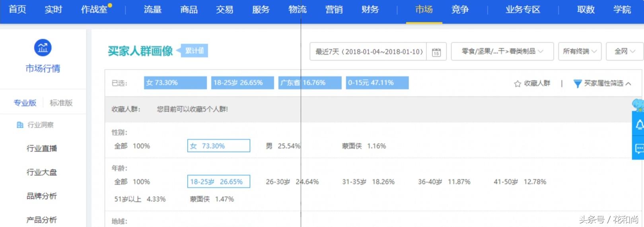The height and width of the screenshot is (227, 644).
Task: Click the mascot assistant icon on right edge
Action: coord(638,105)
